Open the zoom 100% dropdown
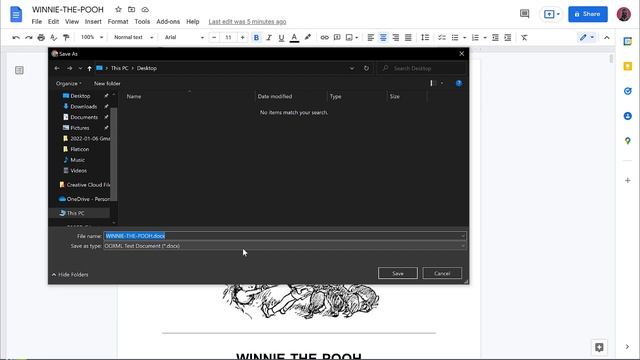Image resolution: width=640 pixels, height=360 pixels. (x=91, y=37)
